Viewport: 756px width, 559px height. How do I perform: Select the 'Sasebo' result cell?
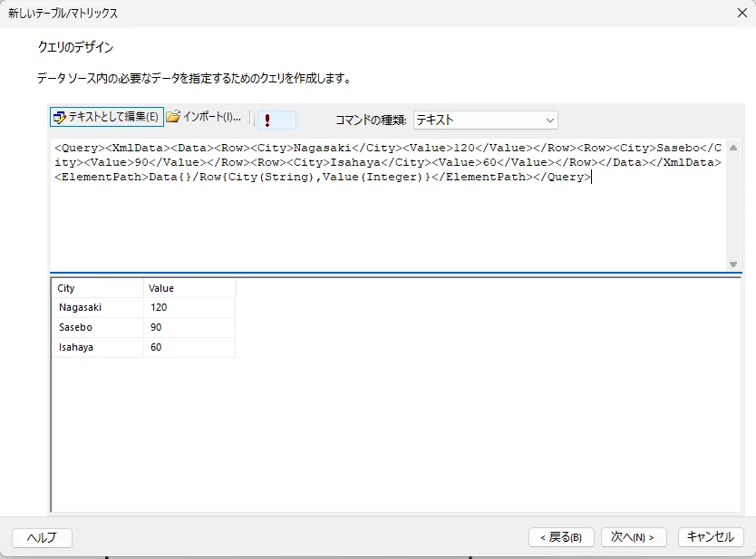[x=98, y=327]
